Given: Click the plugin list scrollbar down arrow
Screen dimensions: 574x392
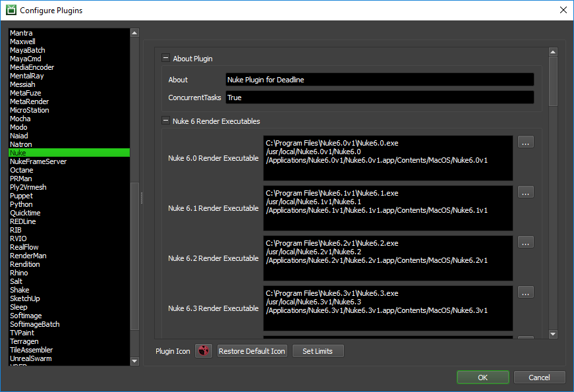Looking at the screenshot, I should [x=134, y=361].
